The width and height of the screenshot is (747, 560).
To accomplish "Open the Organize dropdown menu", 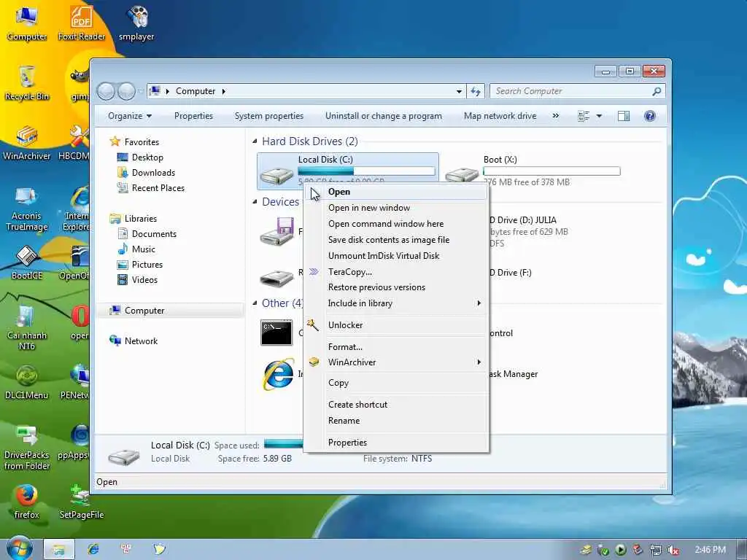I will click(x=130, y=116).
